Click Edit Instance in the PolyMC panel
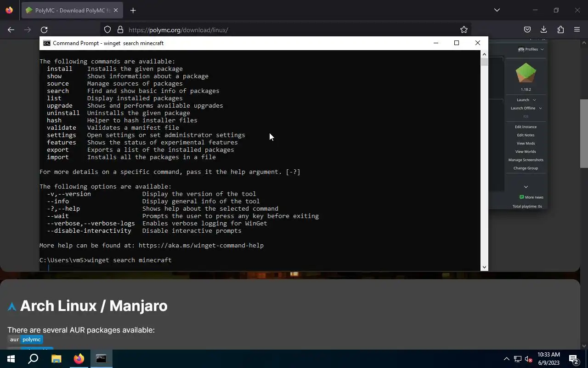This screenshot has height=368, width=588. point(526,127)
